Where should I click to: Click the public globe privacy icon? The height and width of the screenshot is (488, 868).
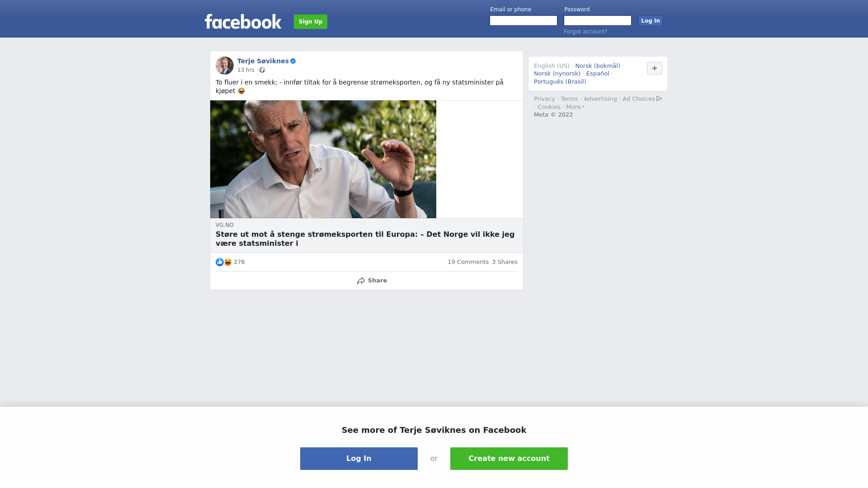point(262,70)
